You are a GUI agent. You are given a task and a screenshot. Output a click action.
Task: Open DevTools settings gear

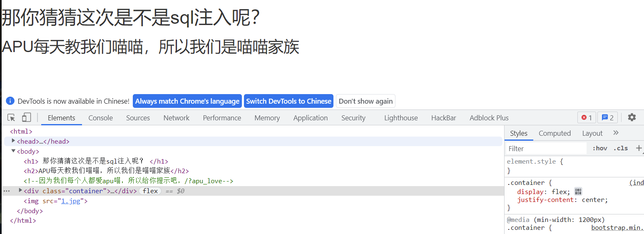[632, 117]
